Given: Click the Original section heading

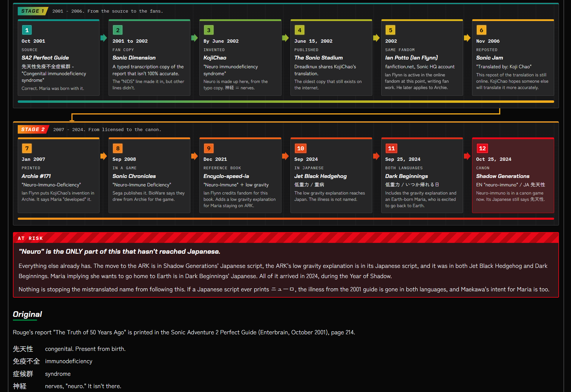Looking at the screenshot, I should 27,314.
